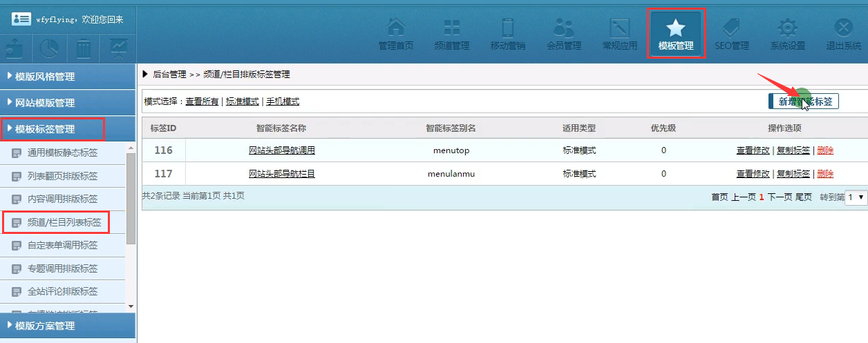
Task: Open SEO管理 tag icon
Action: (731, 34)
